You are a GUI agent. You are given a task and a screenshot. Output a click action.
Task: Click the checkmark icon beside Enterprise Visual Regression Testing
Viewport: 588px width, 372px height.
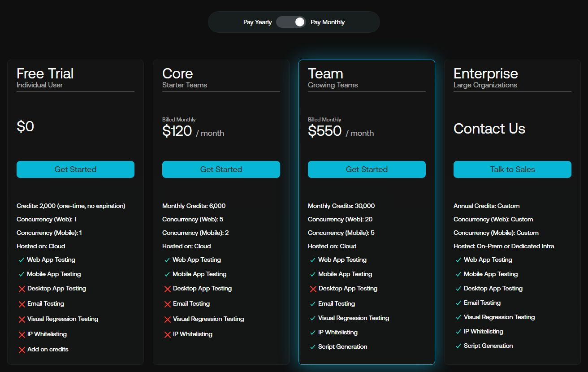458,317
